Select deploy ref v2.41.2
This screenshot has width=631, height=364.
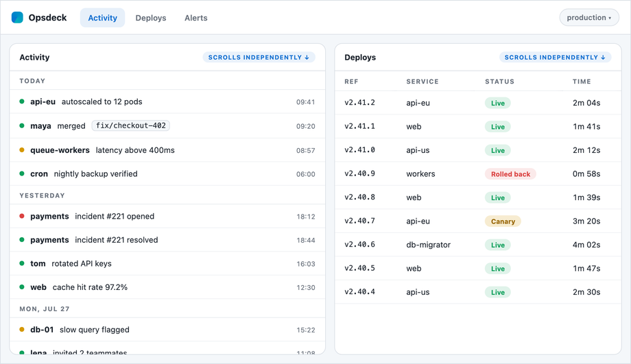click(x=360, y=103)
